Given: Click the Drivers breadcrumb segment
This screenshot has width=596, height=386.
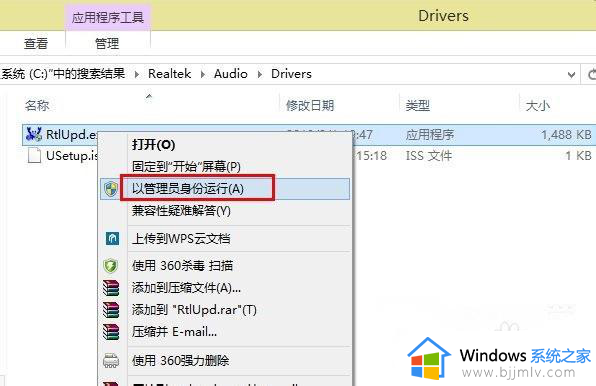Looking at the screenshot, I should 291,74.
